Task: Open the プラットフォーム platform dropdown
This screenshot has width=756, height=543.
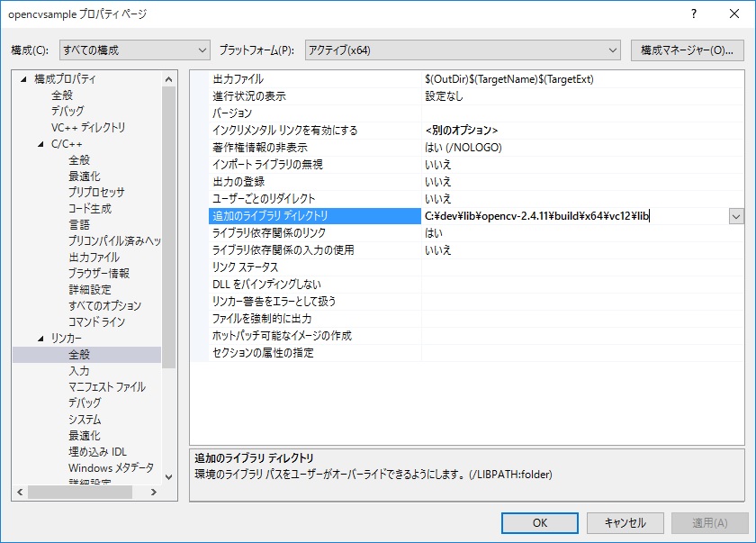Action: tap(463, 50)
